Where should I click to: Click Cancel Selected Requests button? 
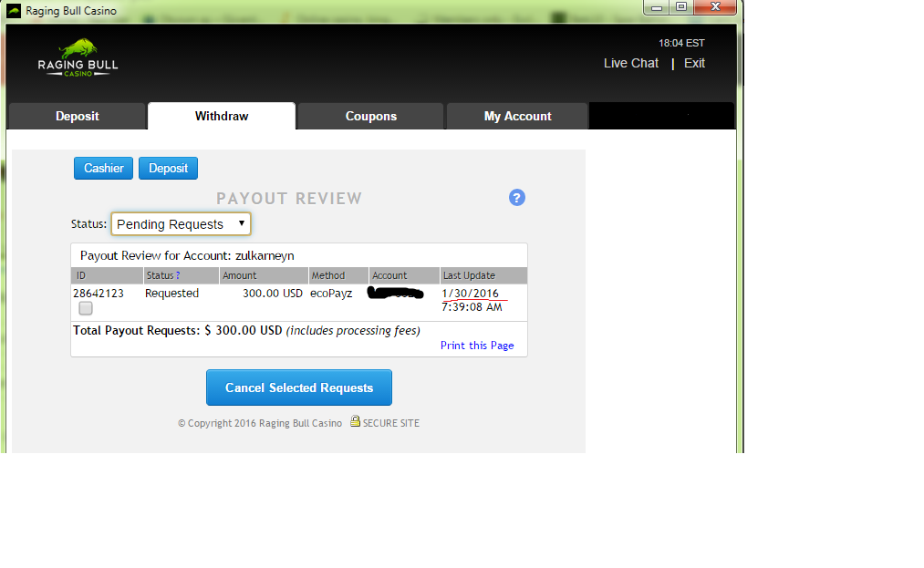(x=299, y=387)
